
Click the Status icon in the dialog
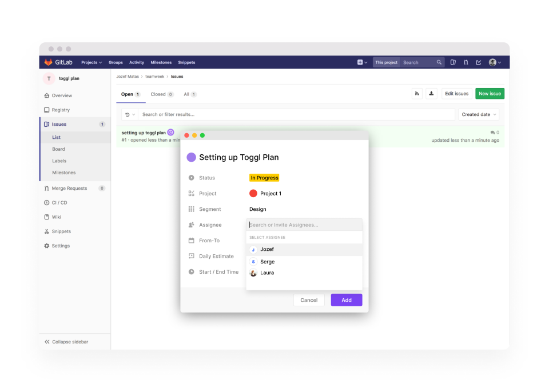(x=191, y=178)
